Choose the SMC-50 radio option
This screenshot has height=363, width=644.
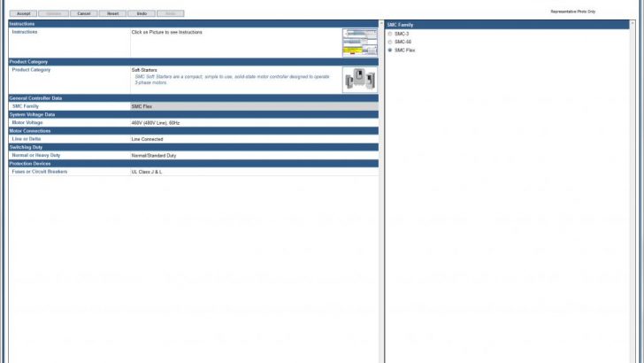[x=390, y=42]
